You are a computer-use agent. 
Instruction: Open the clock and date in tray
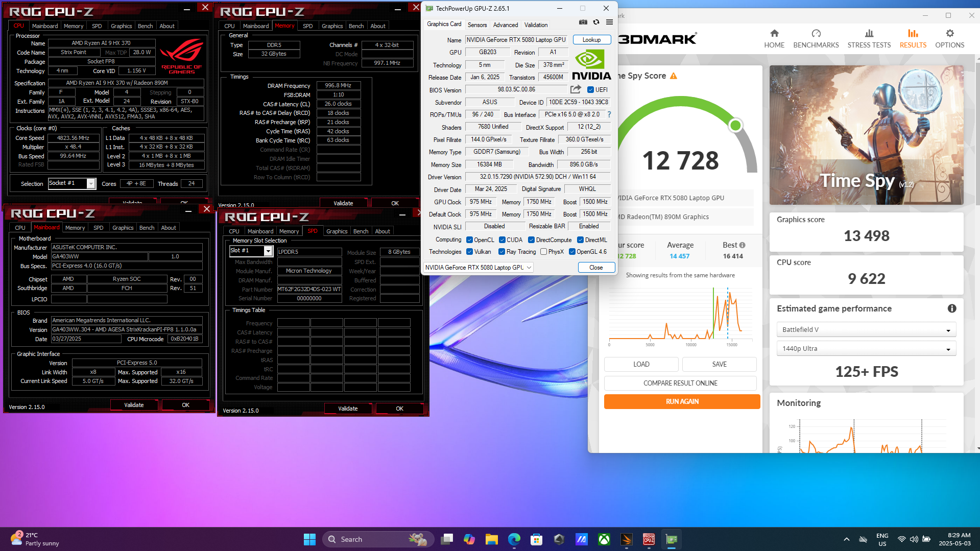point(954,539)
